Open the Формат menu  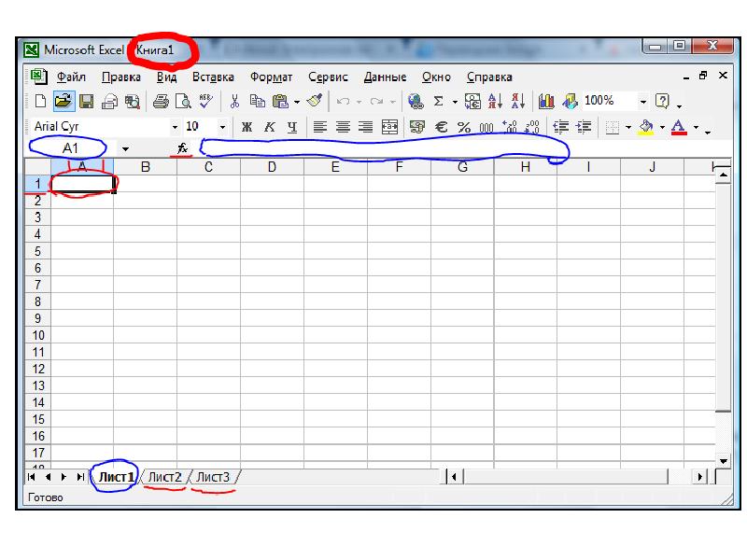[x=271, y=77]
